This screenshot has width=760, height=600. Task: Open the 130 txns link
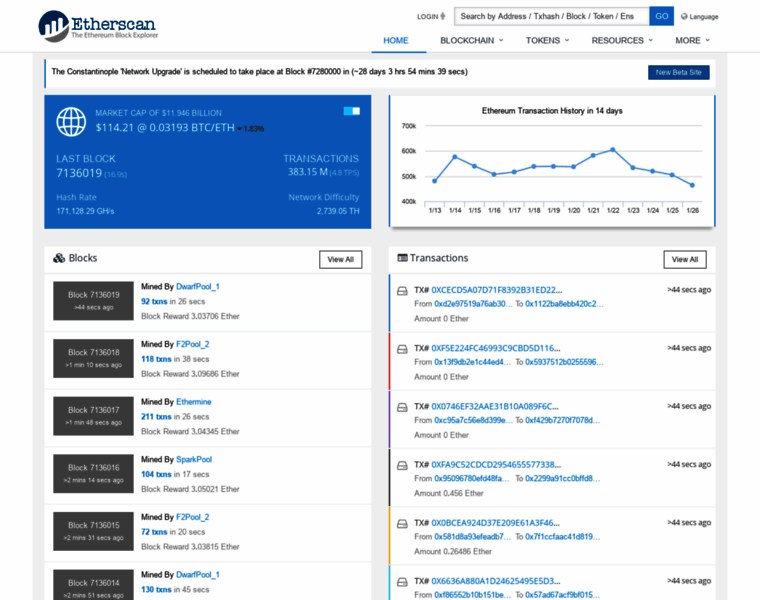(156, 590)
